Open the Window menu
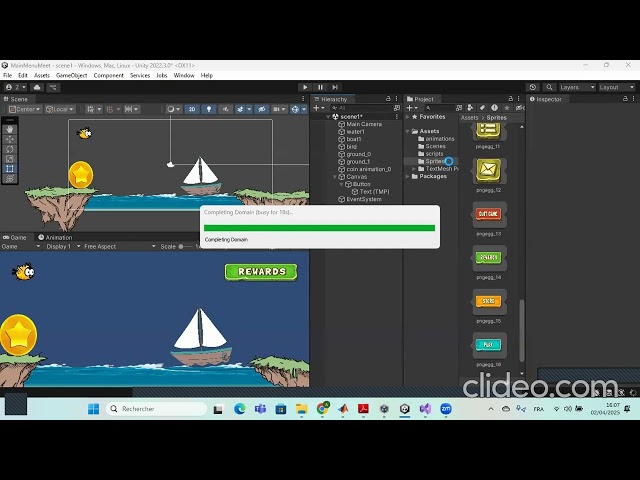640x480 pixels. tap(184, 76)
